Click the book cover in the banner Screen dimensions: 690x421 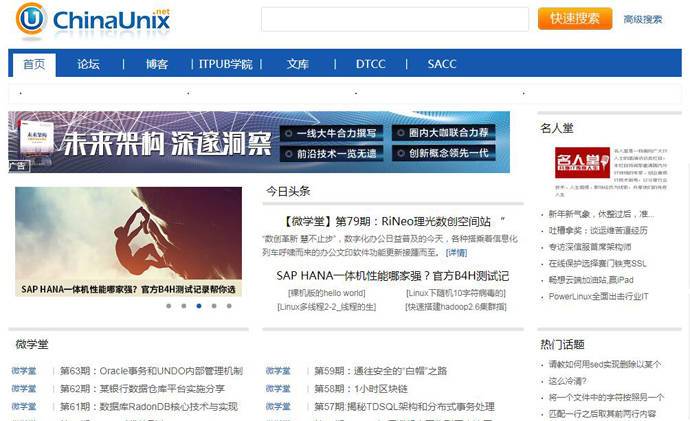tap(37, 139)
